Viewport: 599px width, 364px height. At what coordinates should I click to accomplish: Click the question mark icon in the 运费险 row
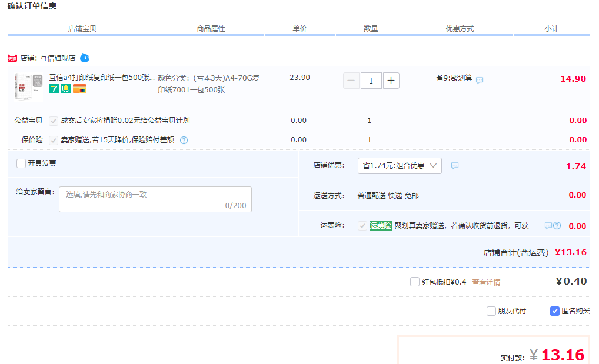click(557, 226)
